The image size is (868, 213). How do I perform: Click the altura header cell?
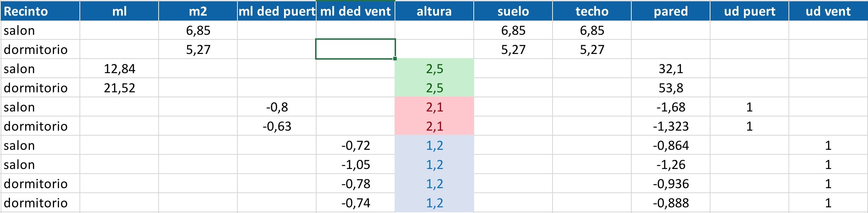click(434, 11)
